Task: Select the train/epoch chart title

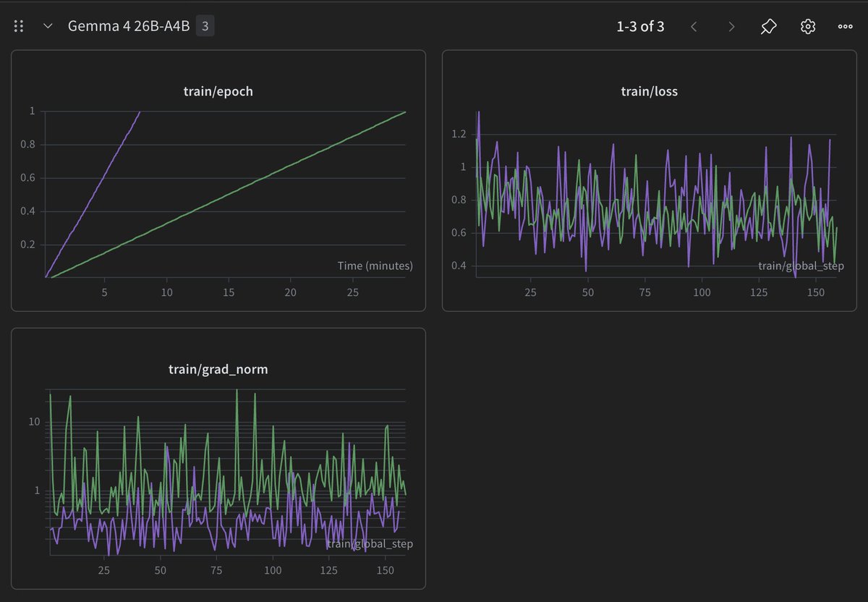Action: [x=218, y=92]
